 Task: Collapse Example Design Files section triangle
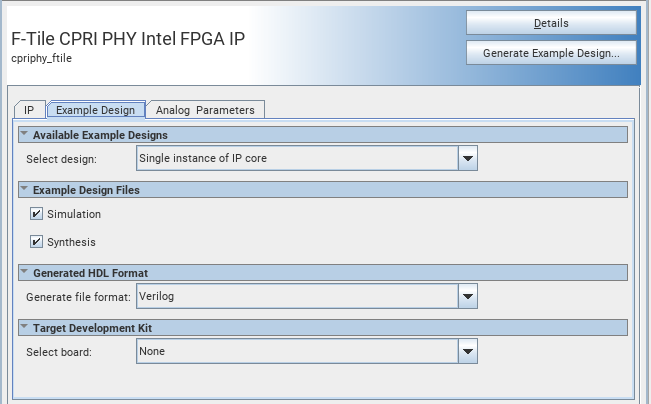(x=24, y=189)
